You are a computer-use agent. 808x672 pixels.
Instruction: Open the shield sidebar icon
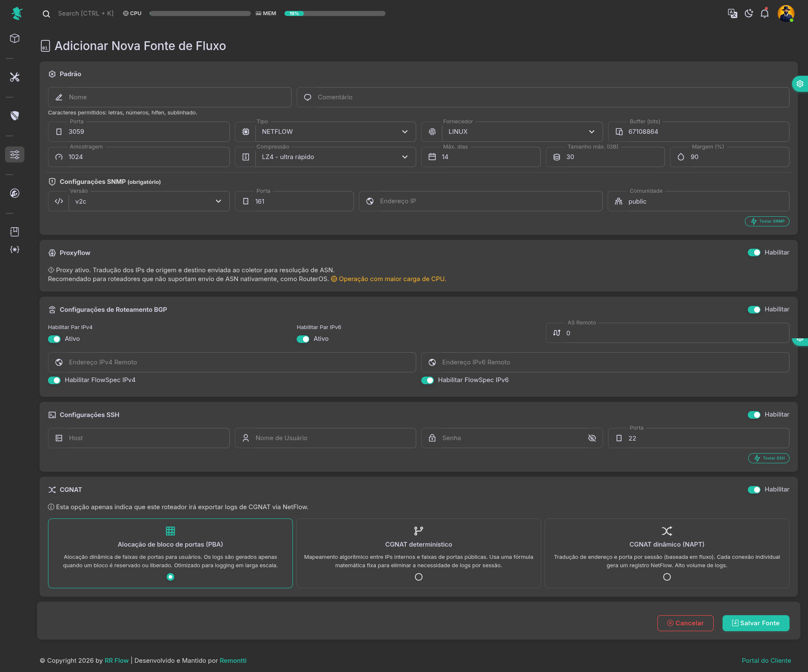[15, 116]
